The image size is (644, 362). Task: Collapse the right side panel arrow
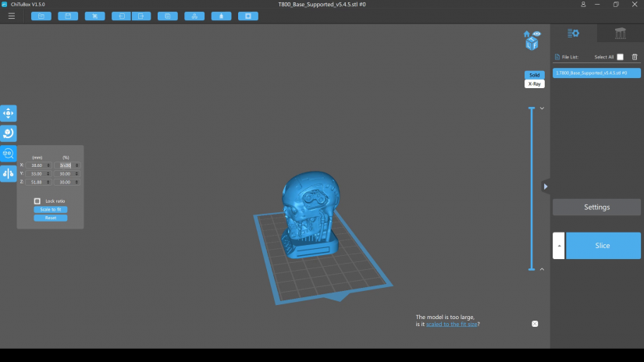coord(546,186)
